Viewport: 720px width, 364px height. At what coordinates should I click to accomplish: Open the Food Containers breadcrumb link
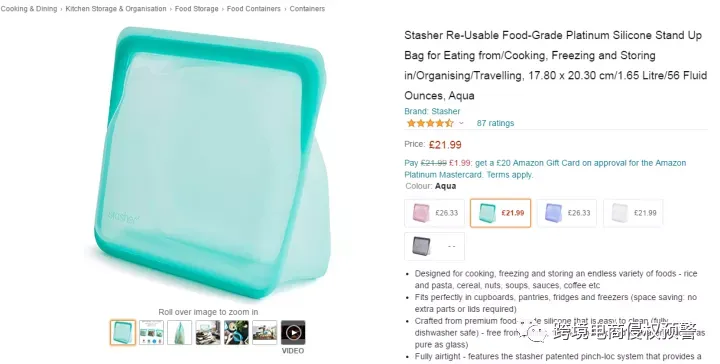(x=253, y=9)
